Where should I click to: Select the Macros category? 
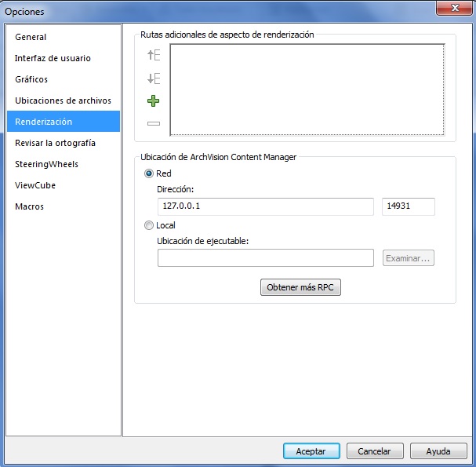click(29, 206)
